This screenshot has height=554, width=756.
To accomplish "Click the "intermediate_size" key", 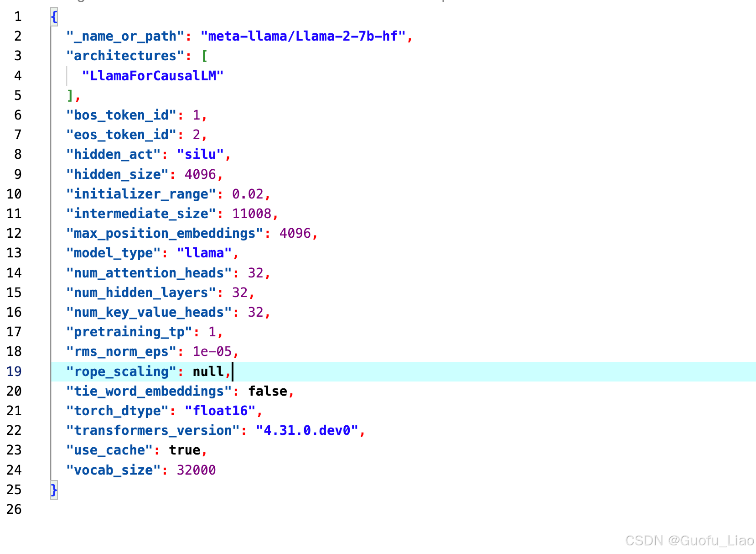I will (141, 214).
